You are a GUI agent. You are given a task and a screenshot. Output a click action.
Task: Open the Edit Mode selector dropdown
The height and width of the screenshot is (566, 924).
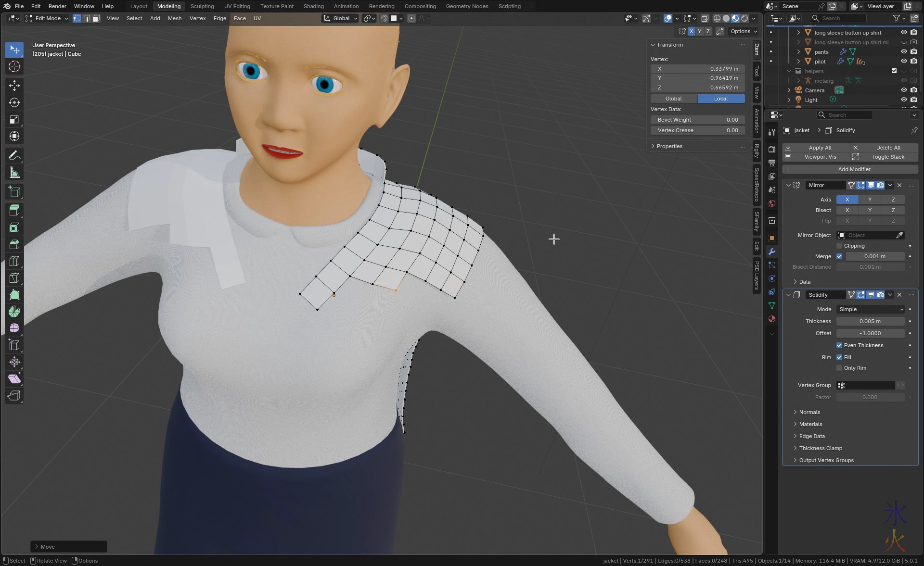point(48,18)
